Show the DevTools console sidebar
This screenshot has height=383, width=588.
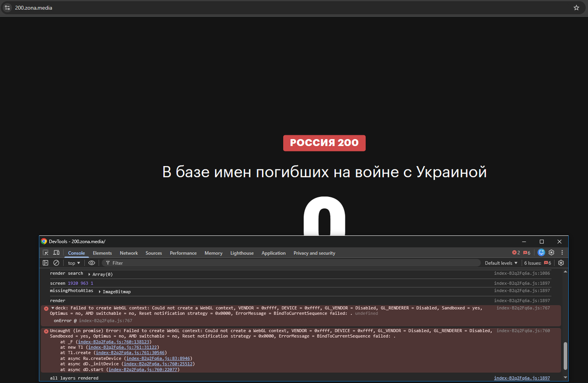(x=46, y=263)
